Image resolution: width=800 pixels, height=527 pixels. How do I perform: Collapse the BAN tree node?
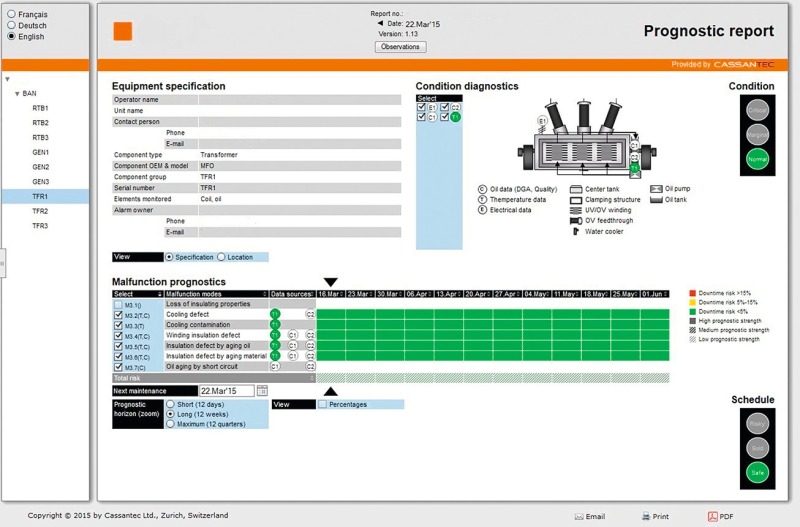pyautogui.click(x=17, y=94)
